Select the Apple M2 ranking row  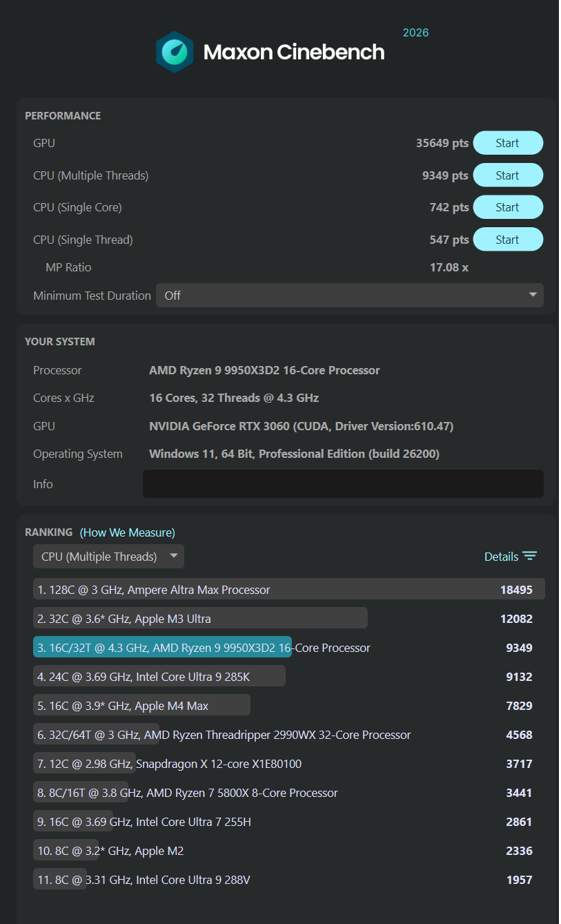tap(288, 851)
